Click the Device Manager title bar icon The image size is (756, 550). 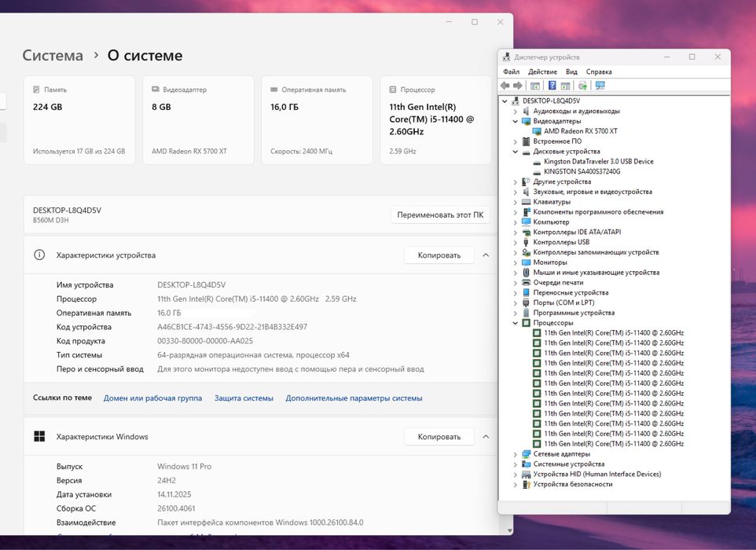coord(506,57)
